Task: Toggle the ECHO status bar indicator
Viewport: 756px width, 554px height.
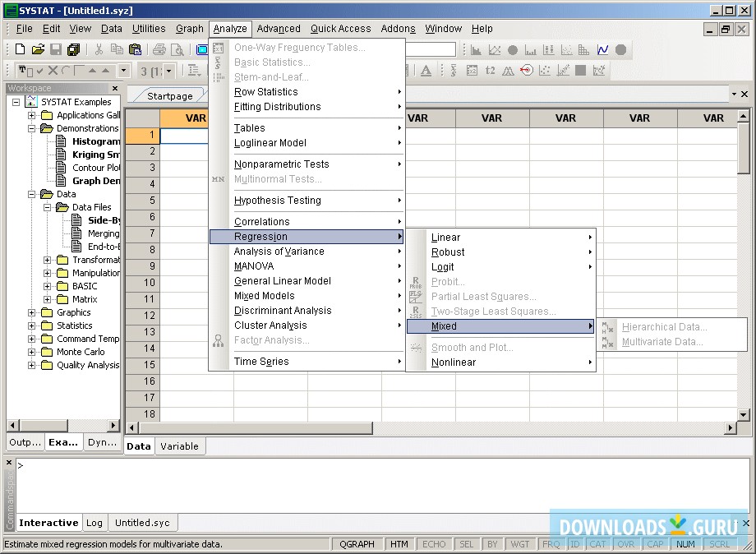Action: click(x=434, y=544)
